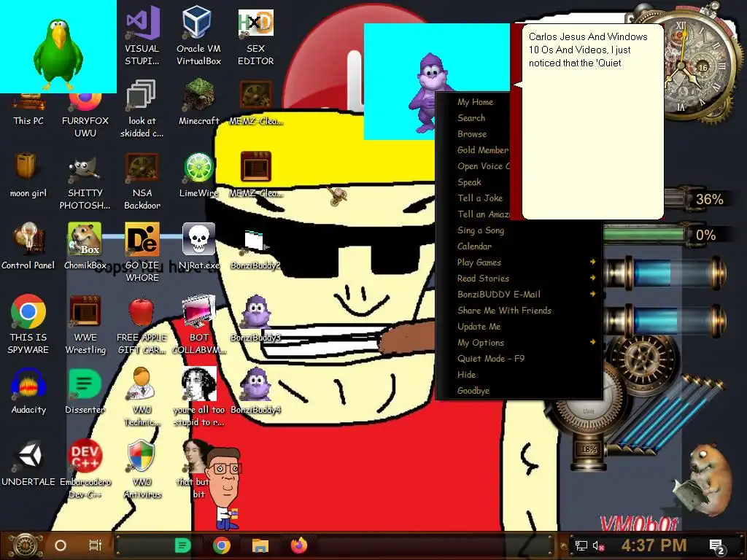Select Goodbye in Bonzi menu

pyautogui.click(x=473, y=391)
